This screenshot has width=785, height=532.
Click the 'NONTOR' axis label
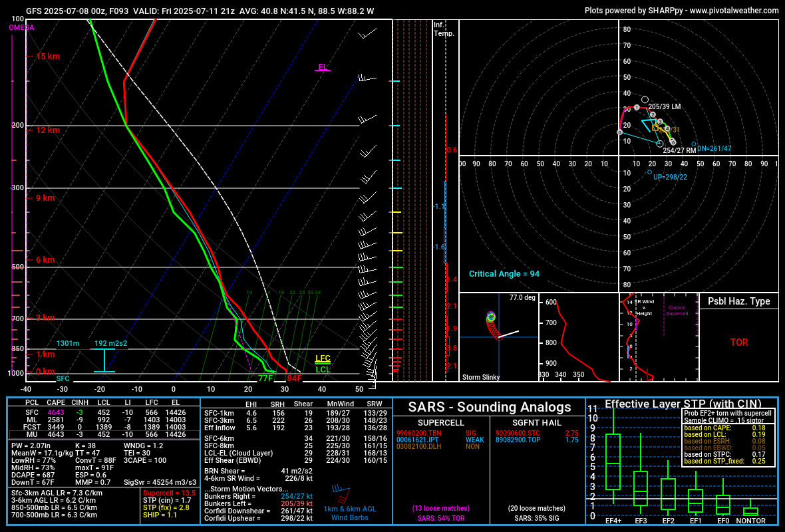coord(750,521)
